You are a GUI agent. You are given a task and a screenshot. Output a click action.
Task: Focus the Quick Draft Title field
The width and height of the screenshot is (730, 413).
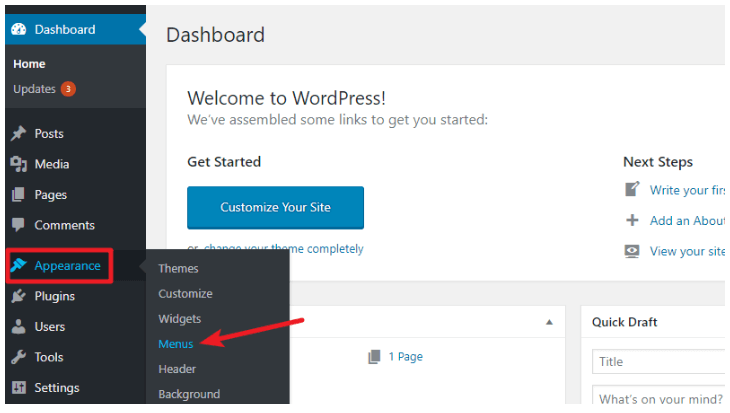[x=658, y=361]
